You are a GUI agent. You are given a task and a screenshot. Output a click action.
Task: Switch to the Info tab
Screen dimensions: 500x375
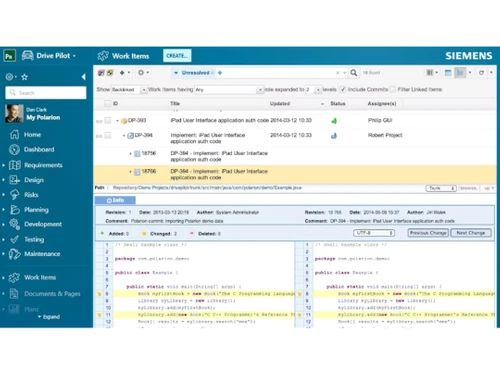115,200
